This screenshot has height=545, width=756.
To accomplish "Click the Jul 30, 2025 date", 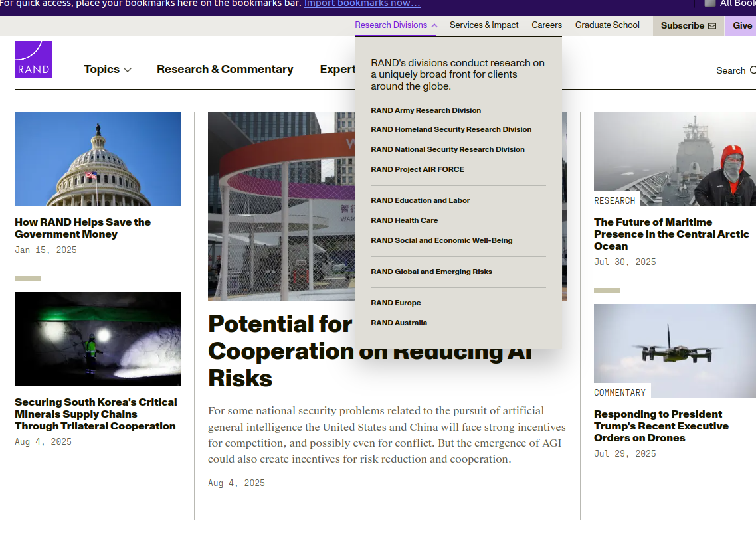I will 625,262.
